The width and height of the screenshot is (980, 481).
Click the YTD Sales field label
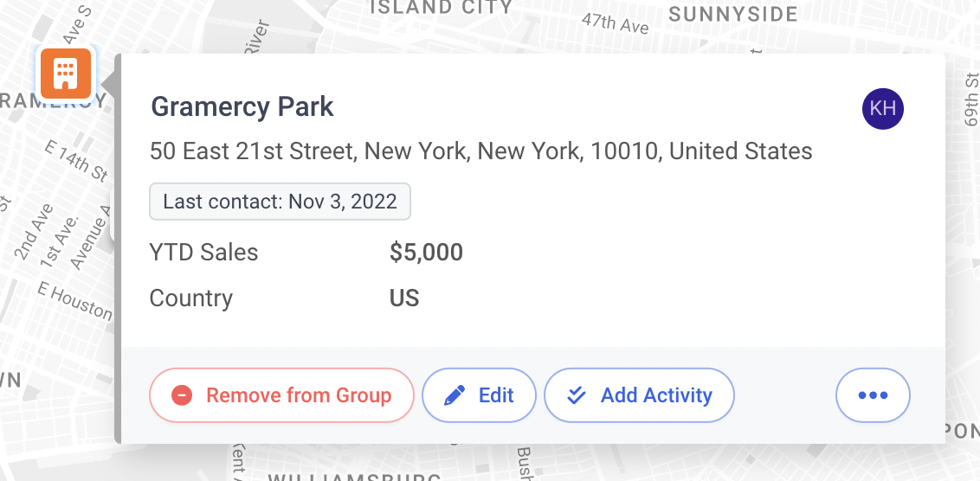[203, 253]
